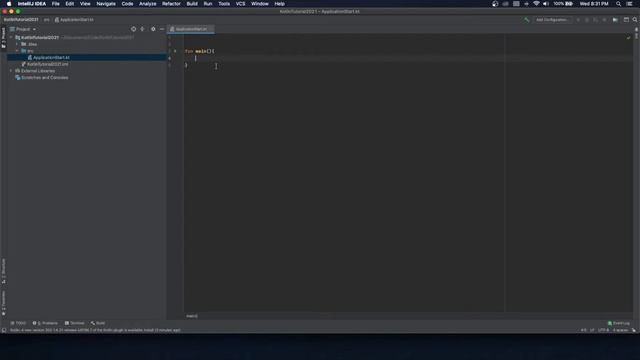Switch to ApplicationStart.kt editor tab
Viewport: 640px width, 360px height.
coord(191,29)
